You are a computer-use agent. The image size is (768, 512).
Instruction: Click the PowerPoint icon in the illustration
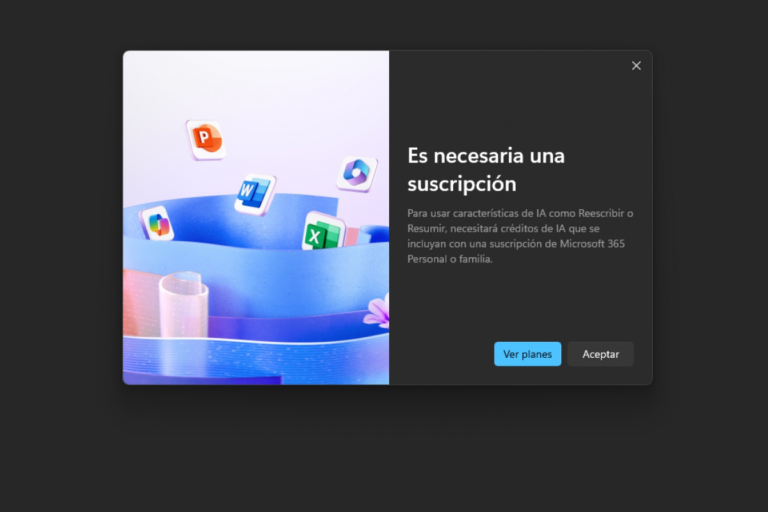[206, 140]
